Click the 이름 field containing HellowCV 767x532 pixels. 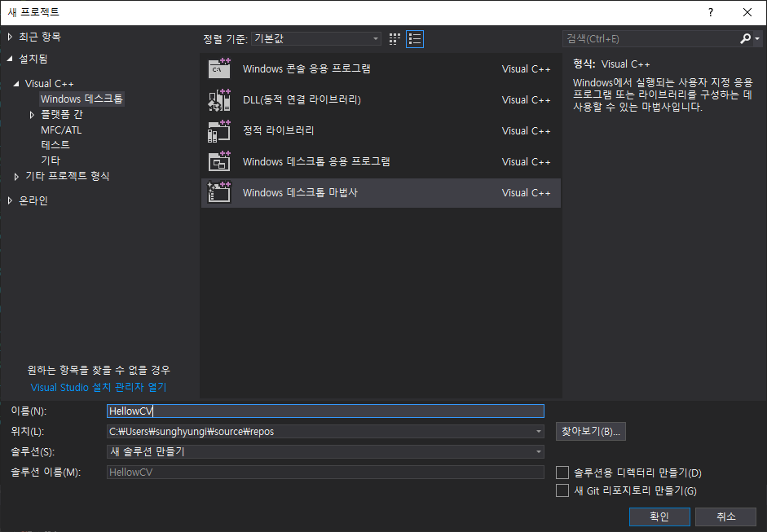pos(325,411)
